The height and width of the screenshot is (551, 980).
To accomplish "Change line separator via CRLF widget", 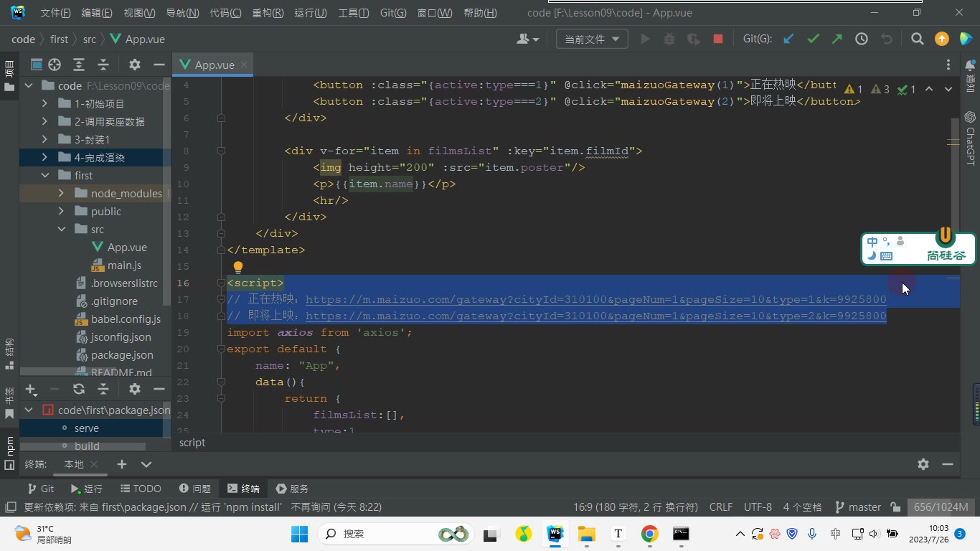I will 721,507.
